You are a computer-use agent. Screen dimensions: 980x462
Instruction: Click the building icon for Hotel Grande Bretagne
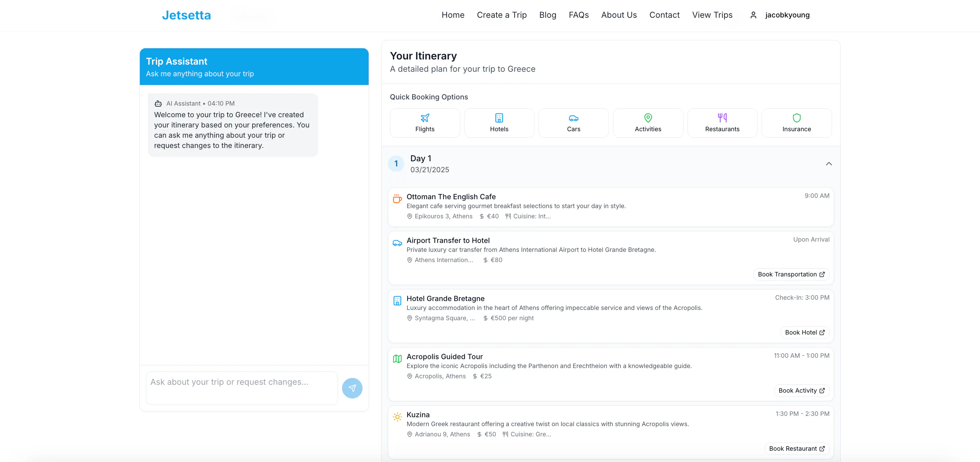point(397,301)
